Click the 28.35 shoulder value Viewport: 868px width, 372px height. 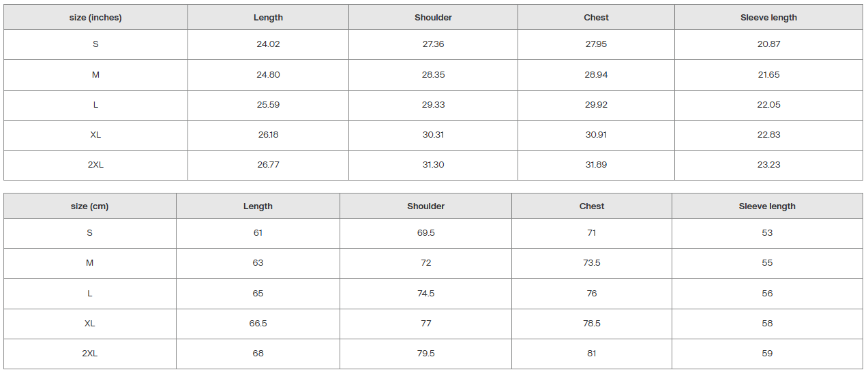tap(433, 75)
